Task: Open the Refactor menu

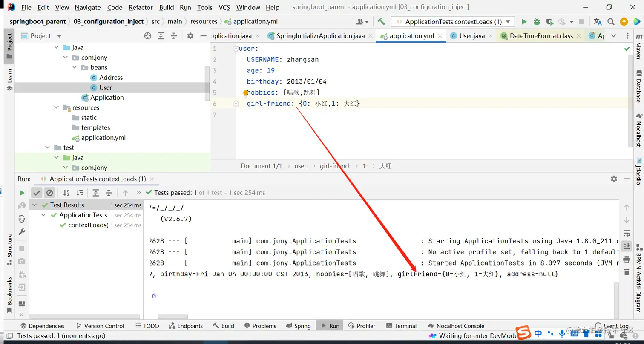Action: (x=141, y=7)
